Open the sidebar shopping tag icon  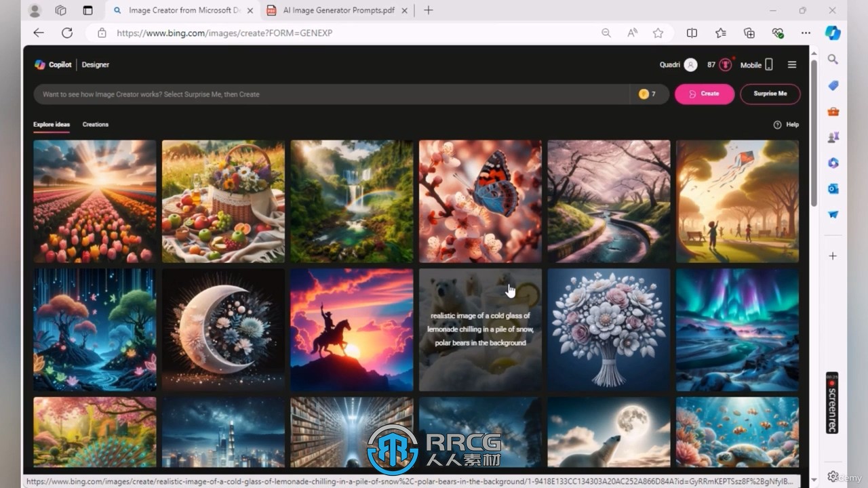833,85
